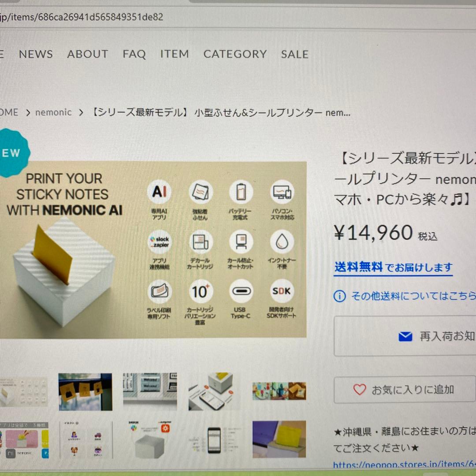Select the Slack integration thumbnail
The height and width of the screenshot is (476, 476).
click(x=150, y=439)
